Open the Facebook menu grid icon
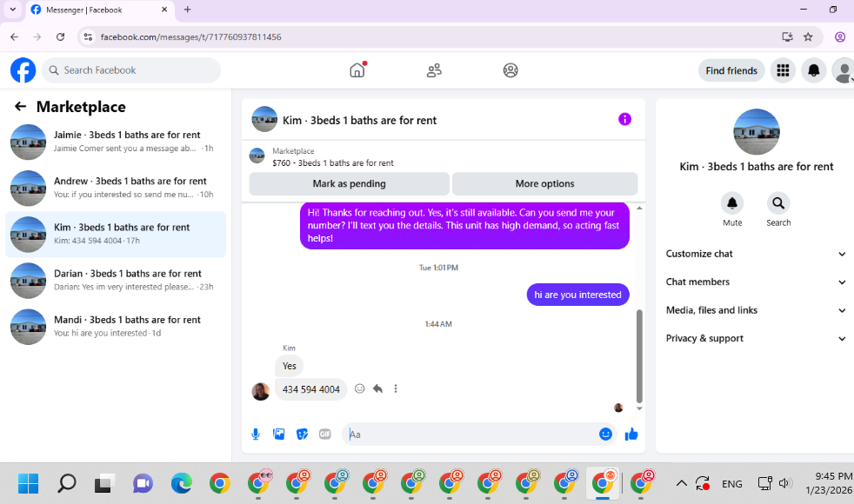Image resolution: width=854 pixels, height=504 pixels. (783, 70)
